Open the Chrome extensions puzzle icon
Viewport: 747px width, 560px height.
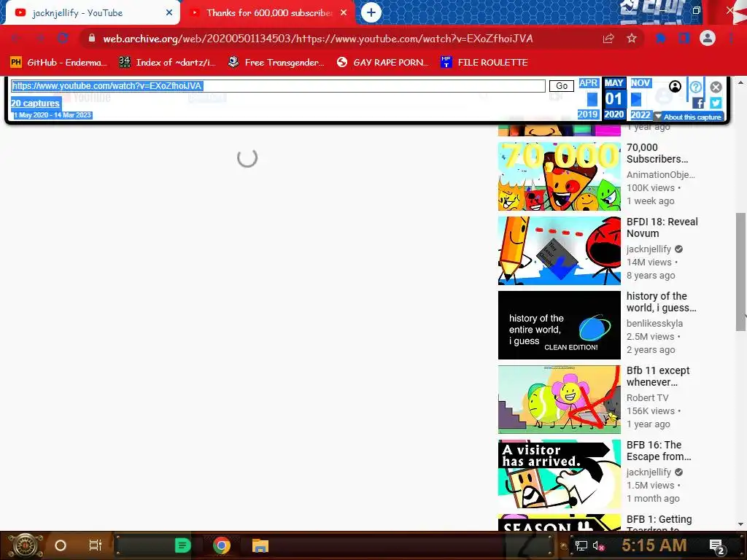point(661,39)
